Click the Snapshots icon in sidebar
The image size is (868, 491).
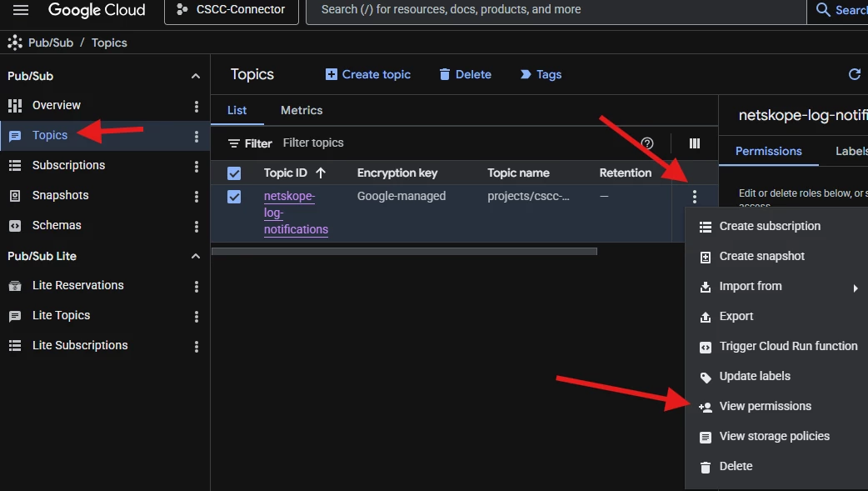[15, 196]
